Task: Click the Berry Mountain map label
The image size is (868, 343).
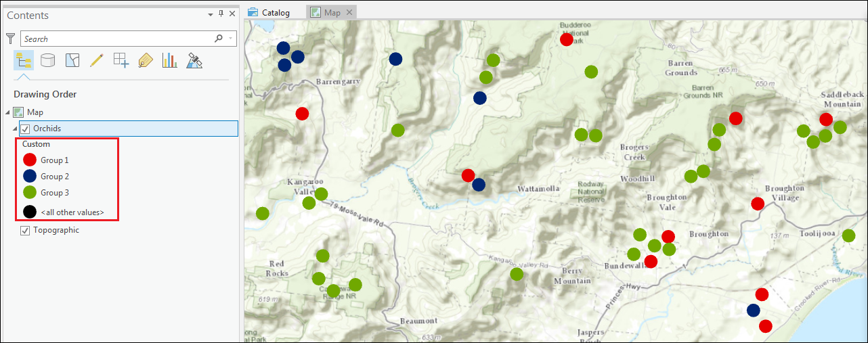Action: (x=572, y=275)
